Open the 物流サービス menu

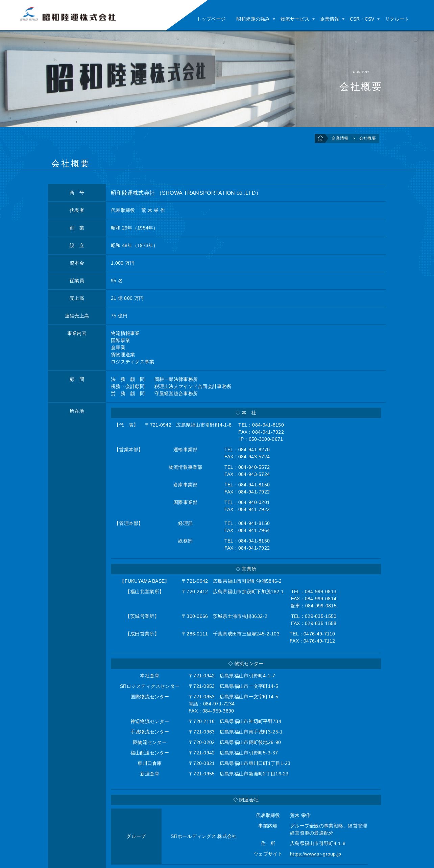click(x=295, y=19)
